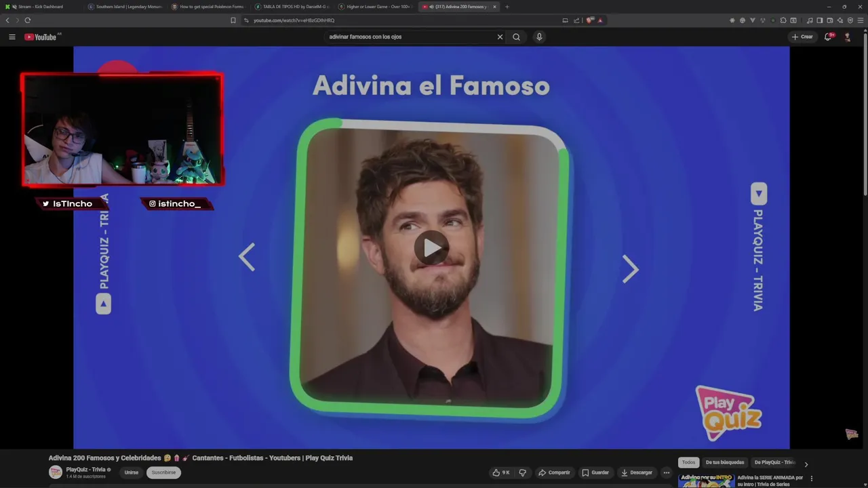868x488 pixels.
Task: Open the YouTube hamburger guide menu
Action: [x=12, y=37]
